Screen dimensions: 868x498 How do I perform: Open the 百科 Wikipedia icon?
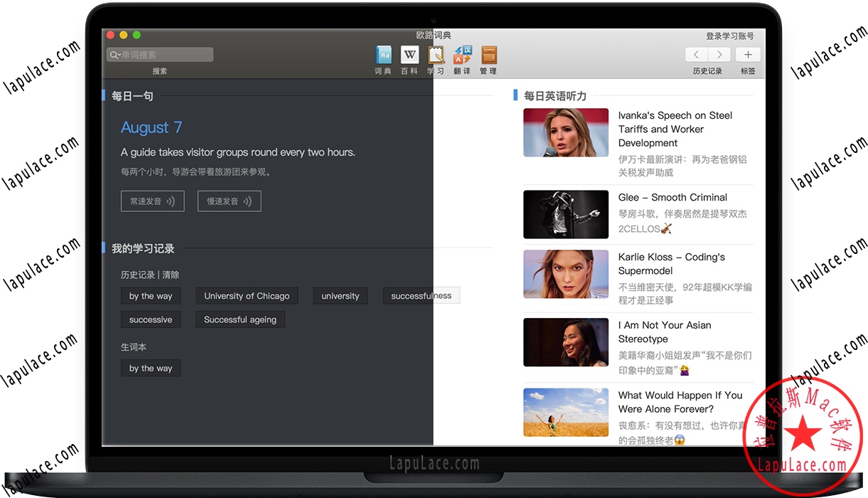pyautogui.click(x=409, y=55)
